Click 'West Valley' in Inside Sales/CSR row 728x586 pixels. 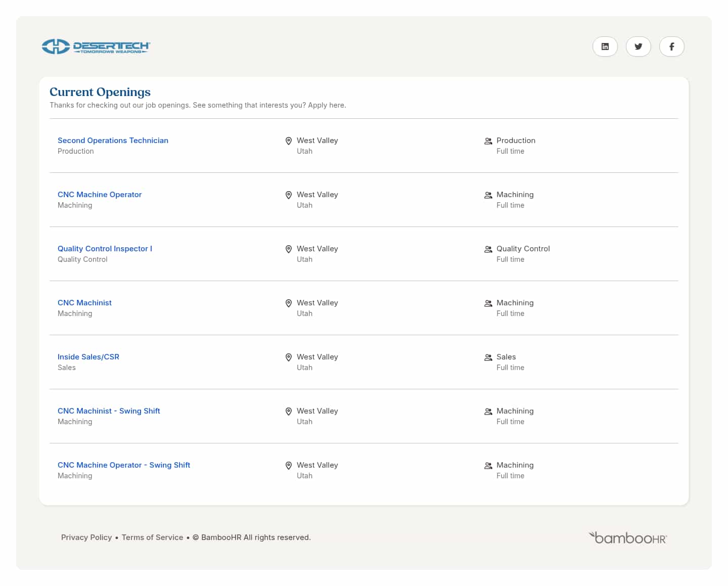point(317,357)
